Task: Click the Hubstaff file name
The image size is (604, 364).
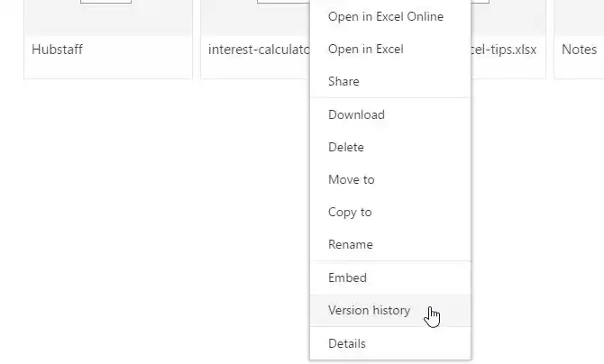Action: 57,50
